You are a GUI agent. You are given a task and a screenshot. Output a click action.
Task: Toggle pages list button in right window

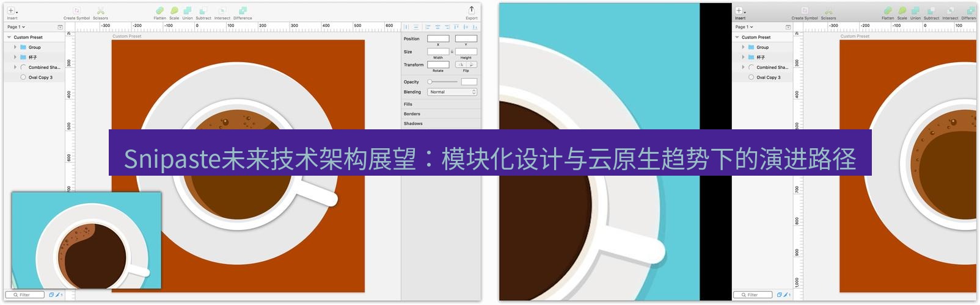point(788,27)
